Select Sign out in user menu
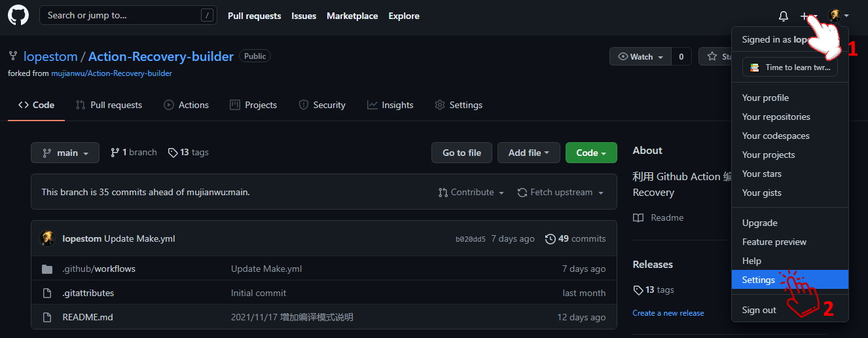Screen dimensions: 868x338 pos(790,310)
